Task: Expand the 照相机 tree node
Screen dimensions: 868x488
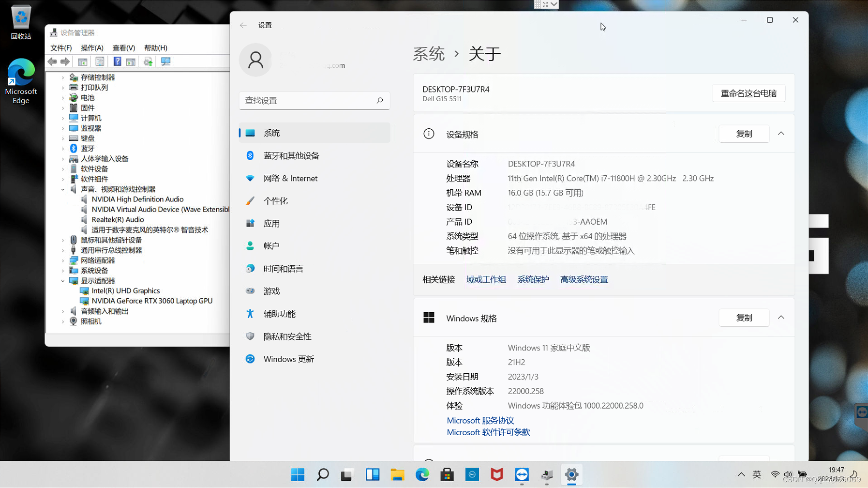Action: (x=63, y=321)
